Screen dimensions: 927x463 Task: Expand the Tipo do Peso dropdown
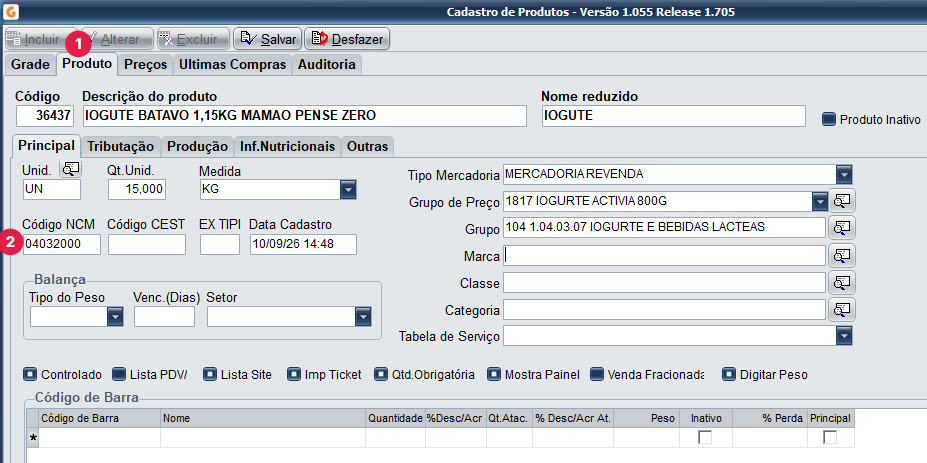click(115, 317)
